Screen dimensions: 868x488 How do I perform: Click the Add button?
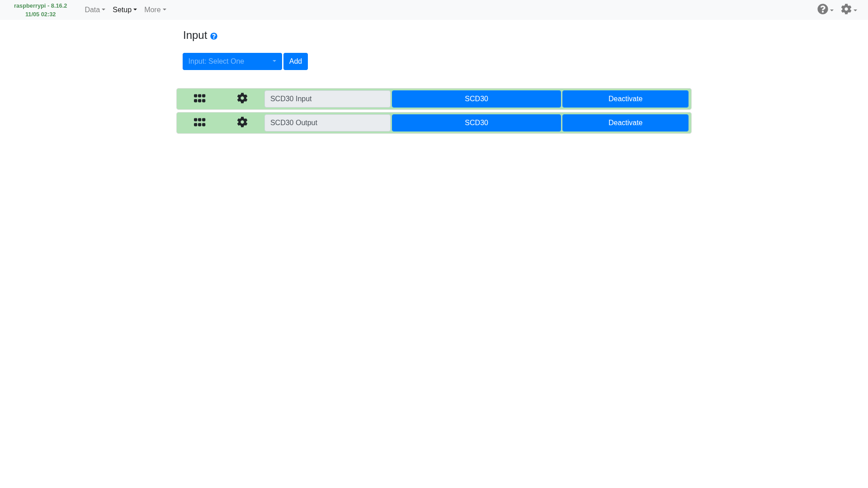click(x=296, y=61)
